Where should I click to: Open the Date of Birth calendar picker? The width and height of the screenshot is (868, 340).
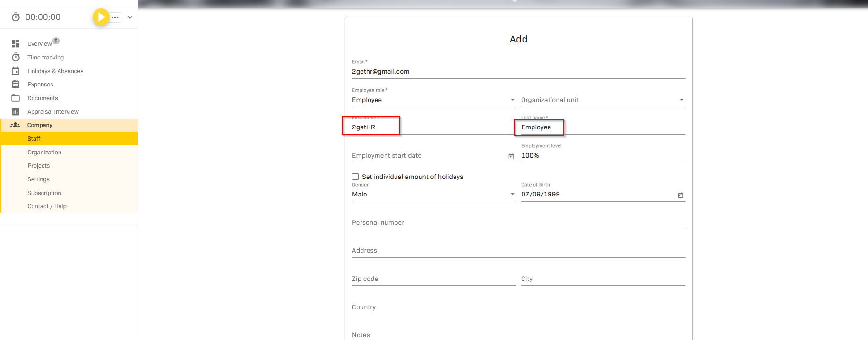click(680, 195)
